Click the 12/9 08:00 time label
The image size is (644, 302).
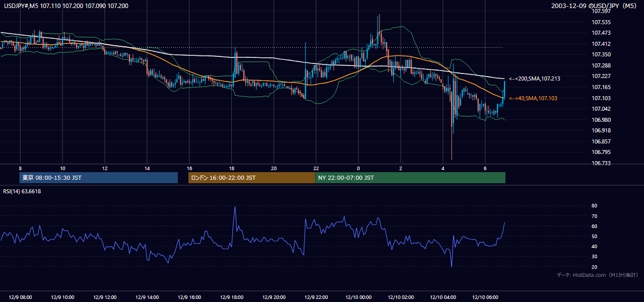tap(20, 297)
